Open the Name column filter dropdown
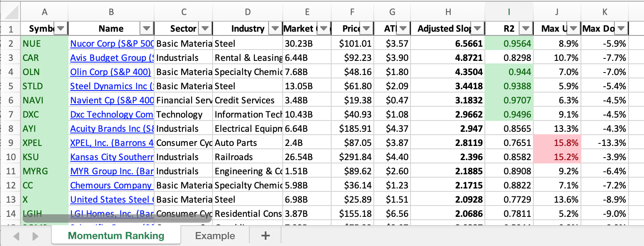Viewport: 644px width, 246px height. [147, 29]
